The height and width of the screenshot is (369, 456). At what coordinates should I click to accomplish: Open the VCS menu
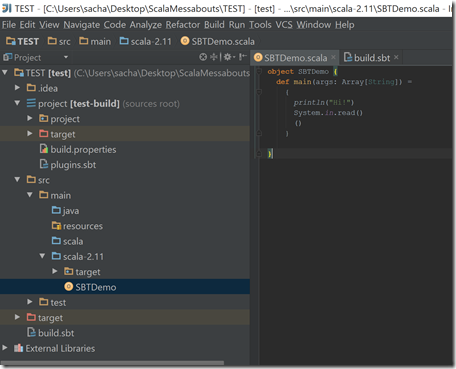point(284,25)
